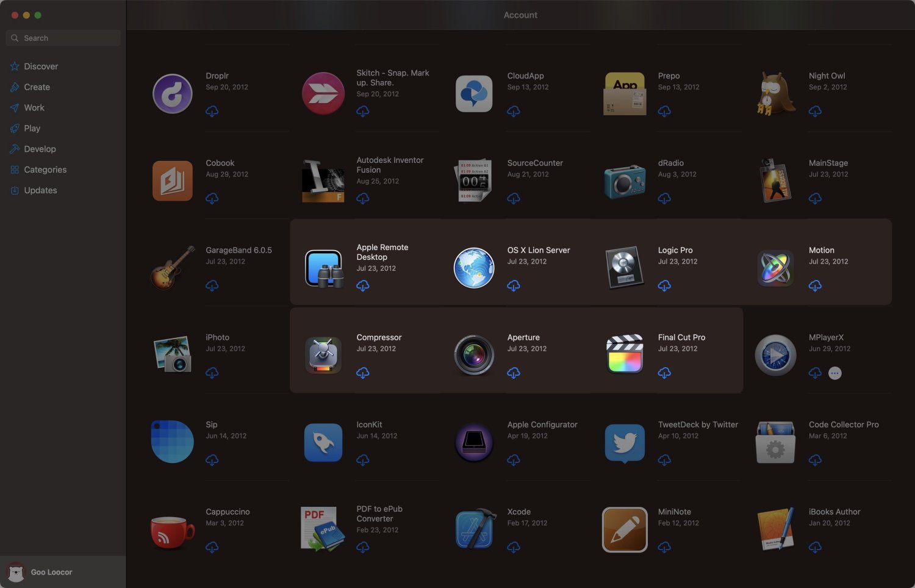Viewport: 915px width, 588px height.
Task: Click the Night Owl app icon
Action: 775,93
